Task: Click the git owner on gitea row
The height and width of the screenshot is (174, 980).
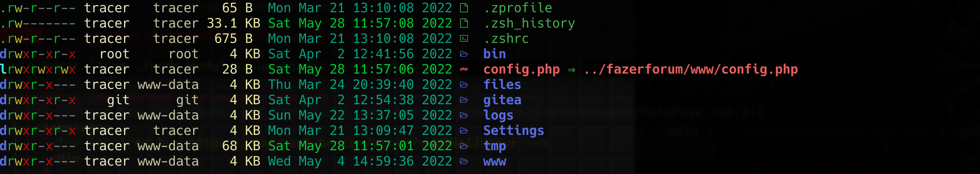Action: 118,100
